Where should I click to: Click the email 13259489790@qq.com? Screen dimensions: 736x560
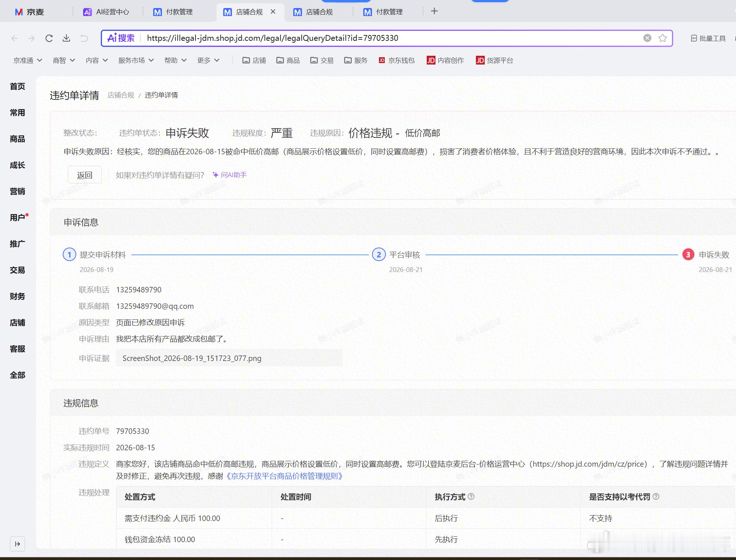[x=155, y=306]
